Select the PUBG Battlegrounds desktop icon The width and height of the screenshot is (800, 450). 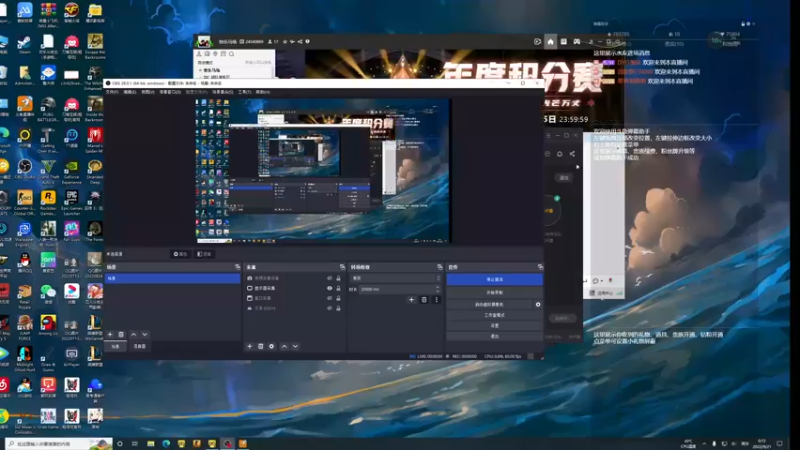48,109
